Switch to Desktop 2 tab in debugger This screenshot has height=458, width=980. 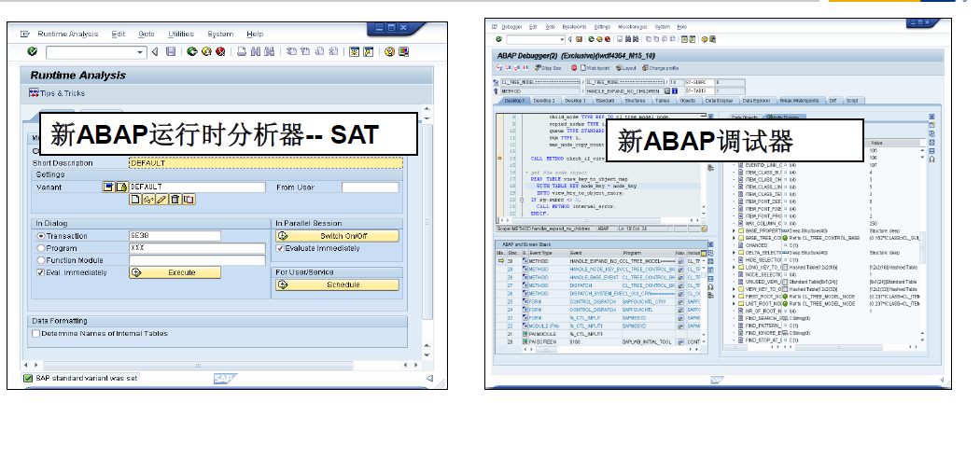[x=544, y=101]
